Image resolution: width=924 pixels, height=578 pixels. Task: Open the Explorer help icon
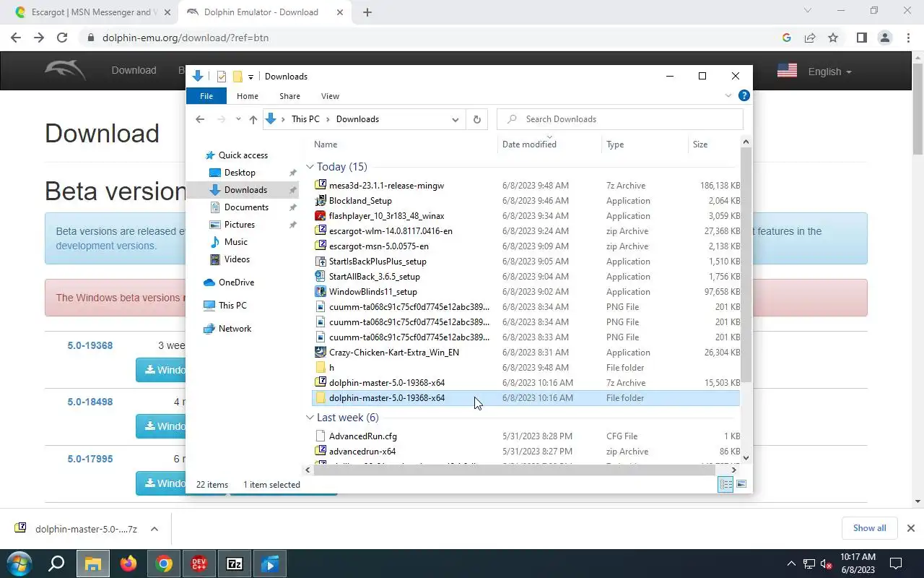tap(744, 95)
